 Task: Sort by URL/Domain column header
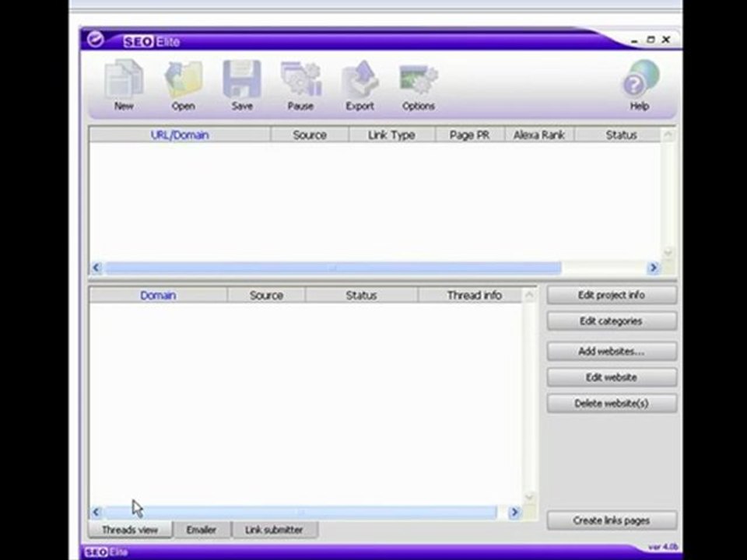pos(180,135)
